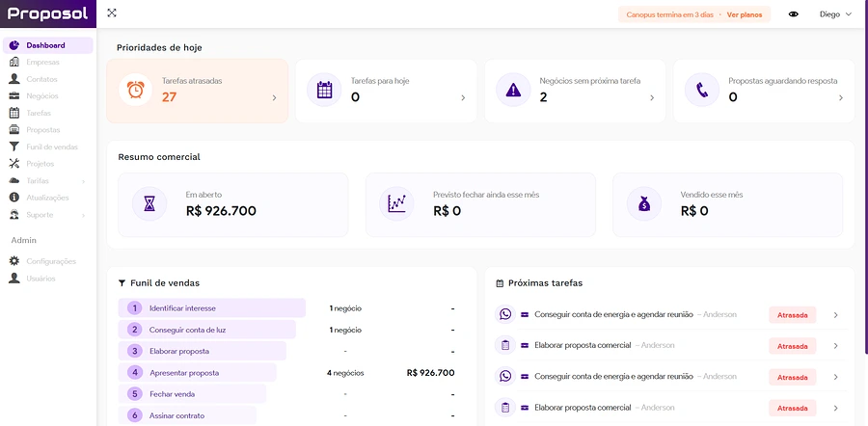Click the Funil de vendas funnel sidebar icon
The image size is (868, 426).
14,146
